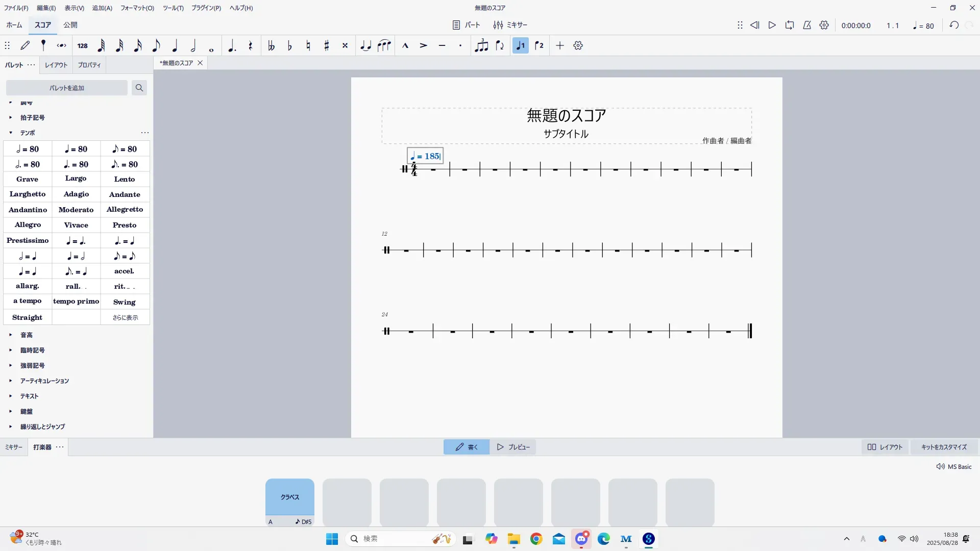Viewport: 980px width, 551px height.
Task: Select the quarter note duration icon
Action: 175,46
